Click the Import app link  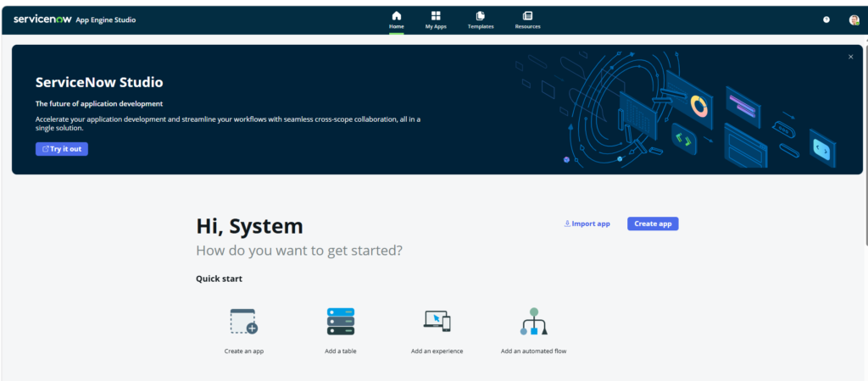coord(587,224)
